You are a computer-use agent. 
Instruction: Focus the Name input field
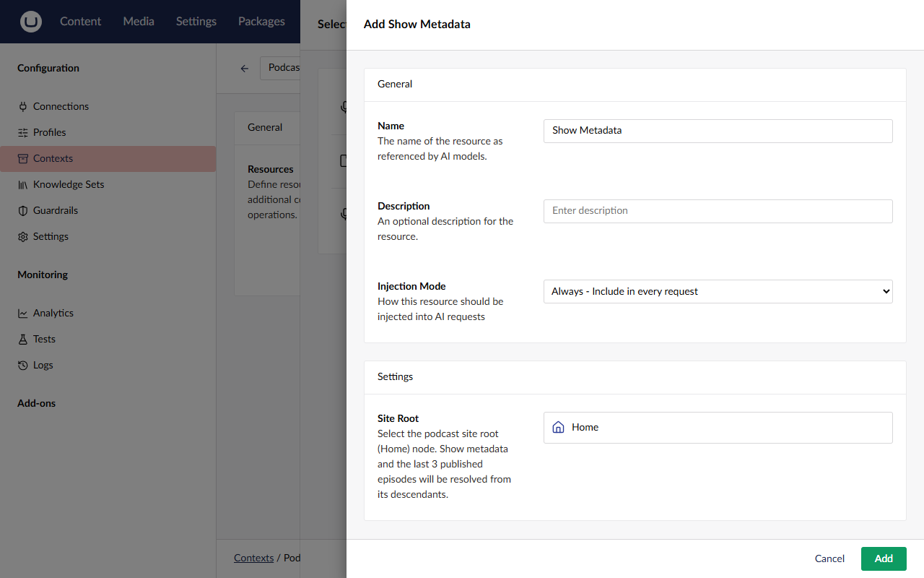[x=718, y=131]
